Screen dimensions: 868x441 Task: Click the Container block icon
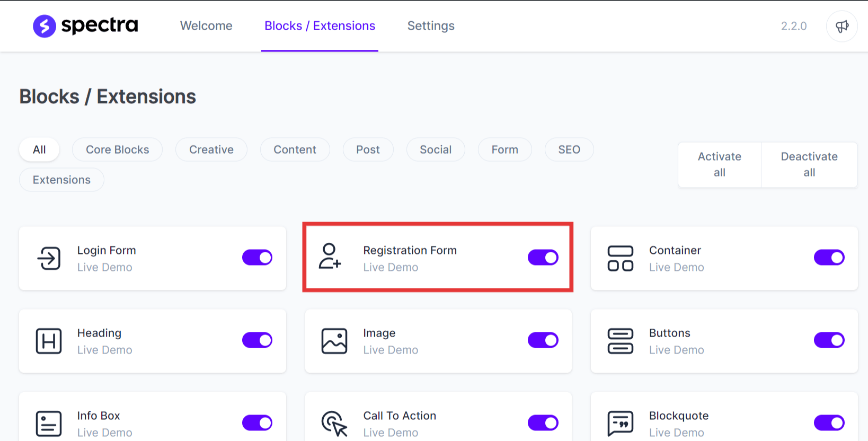click(x=620, y=258)
